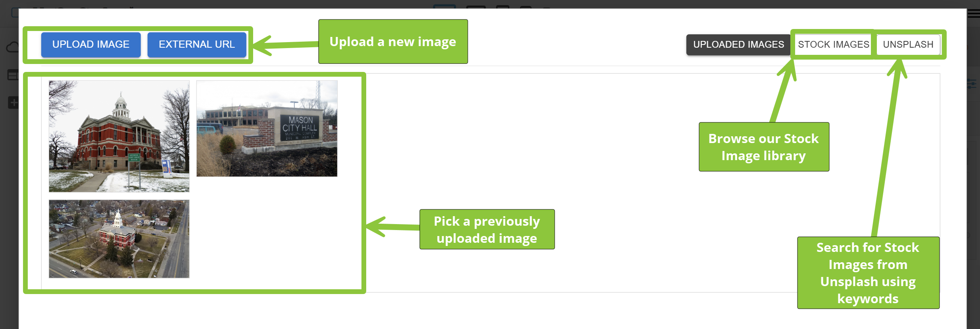The height and width of the screenshot is (329, 980).
Task: Click the 'Browse our Stock Image library' callout
Action: [764, 147]
